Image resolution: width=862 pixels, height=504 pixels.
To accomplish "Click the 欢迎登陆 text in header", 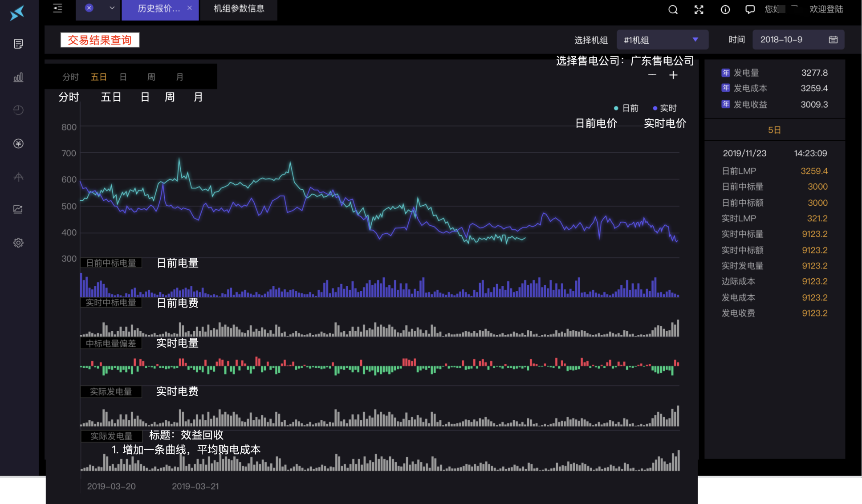I will tap(826, 9).
